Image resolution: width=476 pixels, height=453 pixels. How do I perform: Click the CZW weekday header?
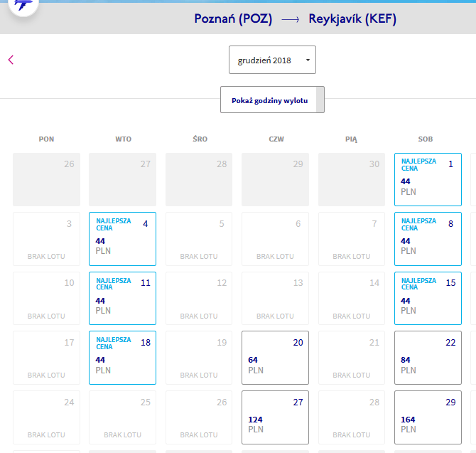pos(276,139)
